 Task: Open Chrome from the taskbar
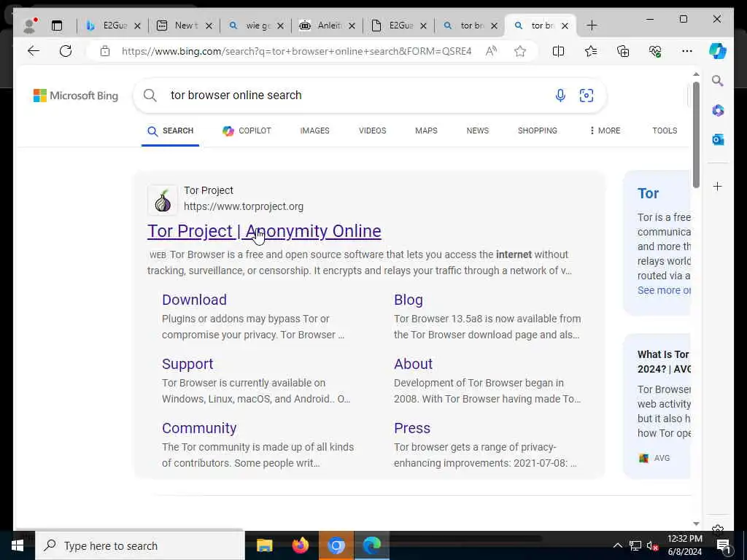(x=336, y=545)
